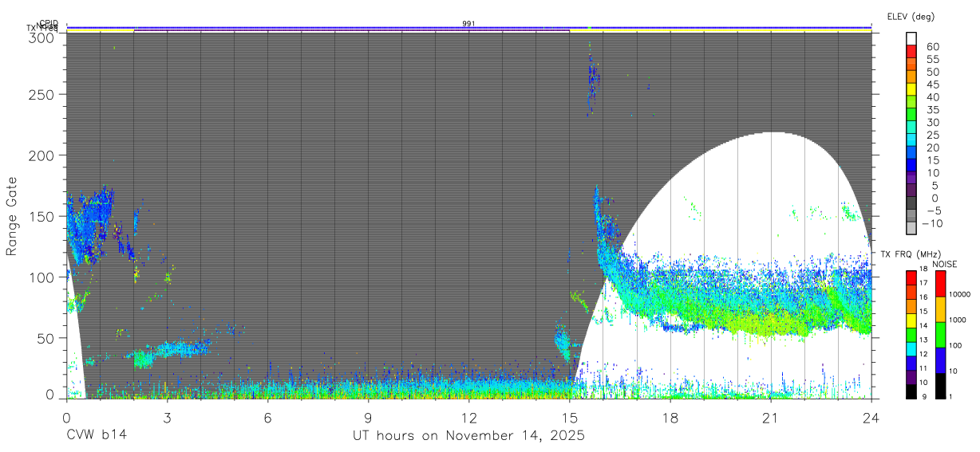Click the '3' UT hour tick label
980x452 pixels.
[x=167, y=417]
